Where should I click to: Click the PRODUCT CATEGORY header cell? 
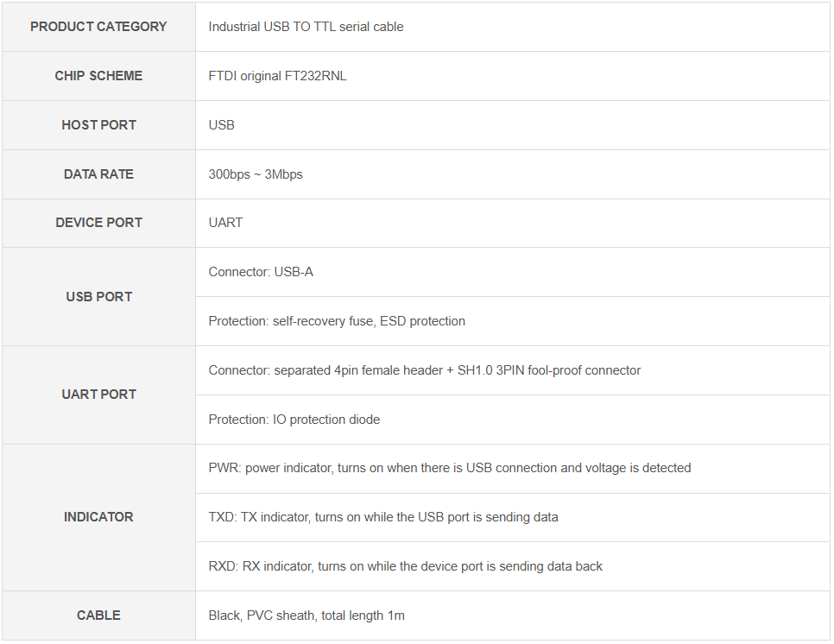pyautogui.click(x=98, y=27)
